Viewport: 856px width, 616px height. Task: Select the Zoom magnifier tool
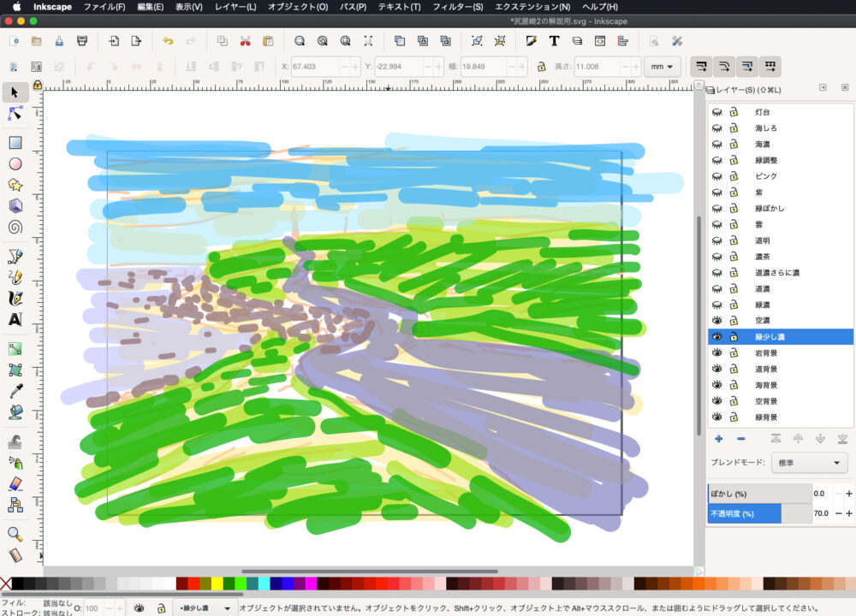(15, 534)
